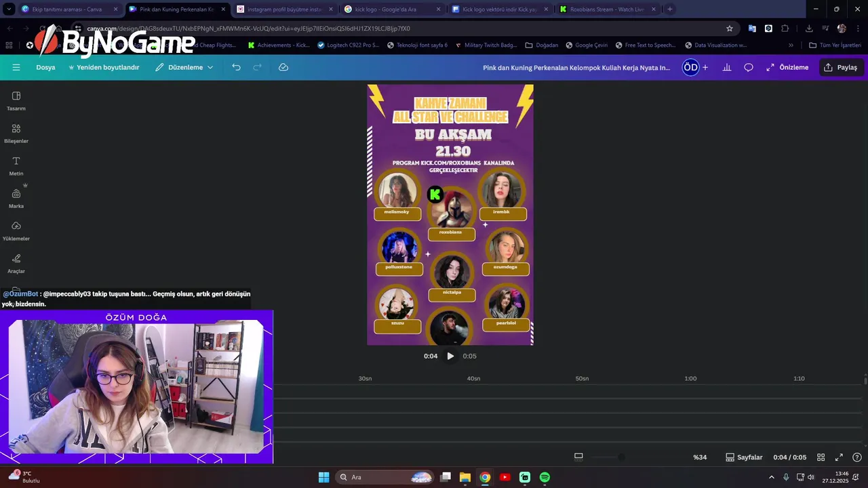868x488 pixels.
Task: Switch to kick logo Google'da Ara tab
Action: (x=391, y=9)
